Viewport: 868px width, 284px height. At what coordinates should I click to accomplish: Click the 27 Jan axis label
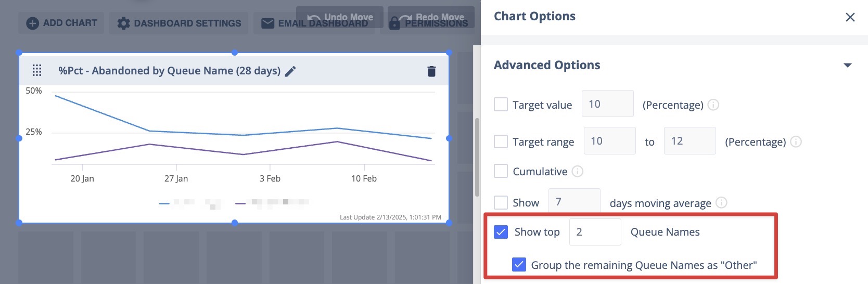pos(176,178)
